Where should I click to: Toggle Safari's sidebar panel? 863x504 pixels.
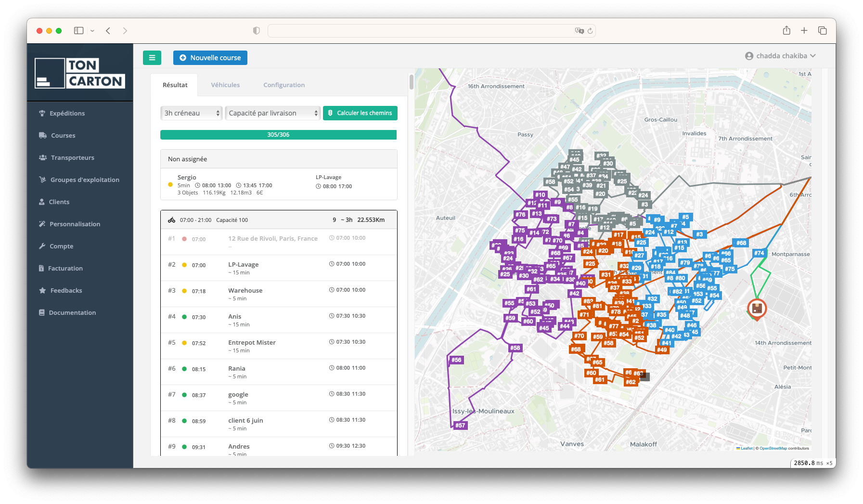click(x=77, y=30)
